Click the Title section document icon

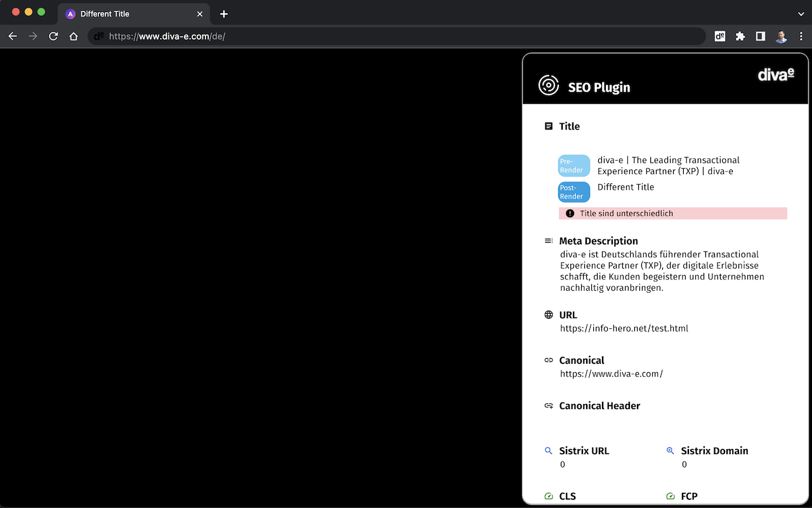[549, 126]
